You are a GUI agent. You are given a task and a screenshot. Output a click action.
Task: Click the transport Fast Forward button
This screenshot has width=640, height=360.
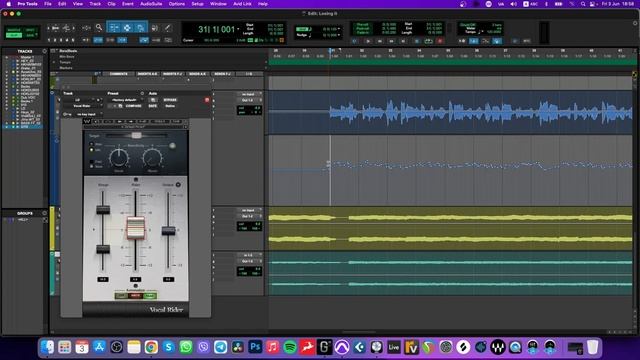(x=391, y=41)
